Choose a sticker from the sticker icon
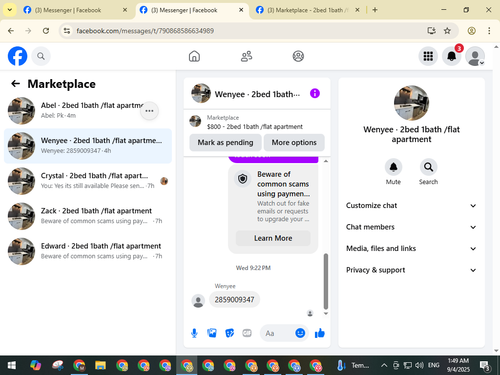 click(229, 333)
